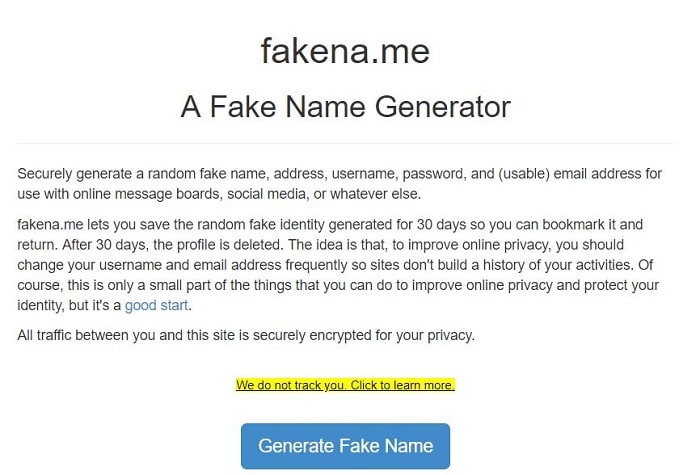The image size is (700, 475).
Task: Click the paragraph about saving identity 30 days
Action: (x=340, y=265)
